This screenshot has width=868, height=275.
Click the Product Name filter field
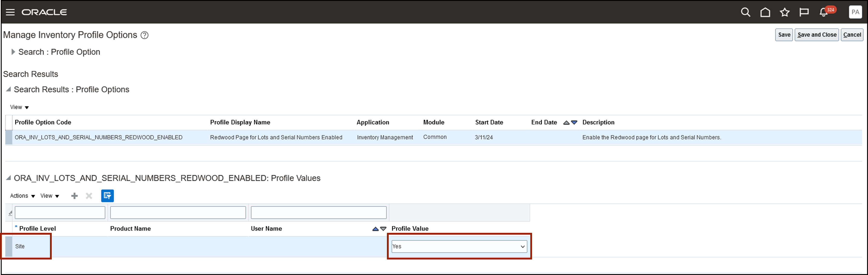(178, 213)
